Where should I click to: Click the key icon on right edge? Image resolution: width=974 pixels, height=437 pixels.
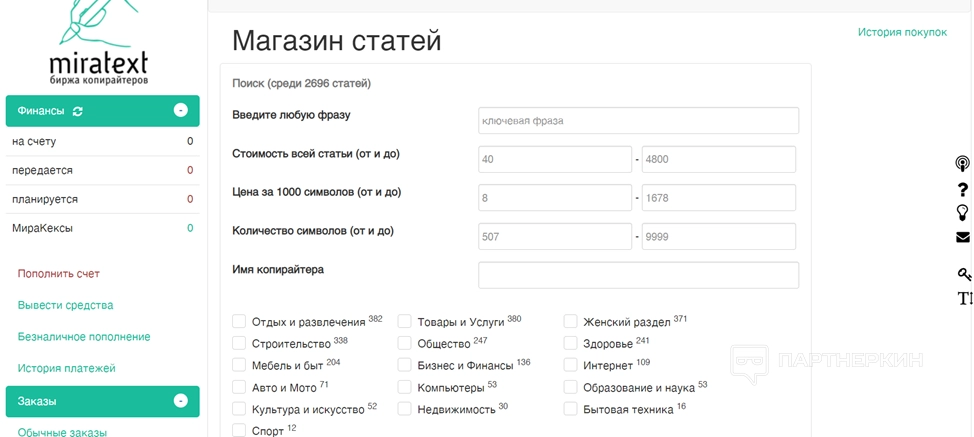point(964,274)
